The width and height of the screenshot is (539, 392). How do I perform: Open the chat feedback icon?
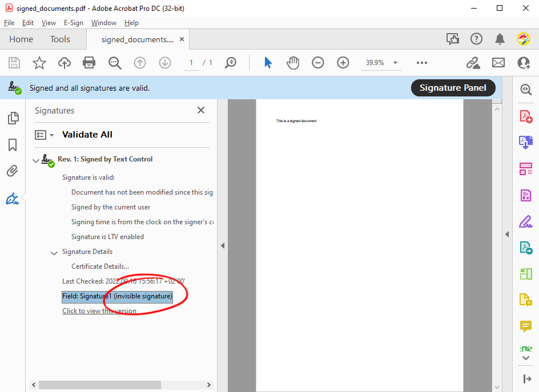[453, 39]
